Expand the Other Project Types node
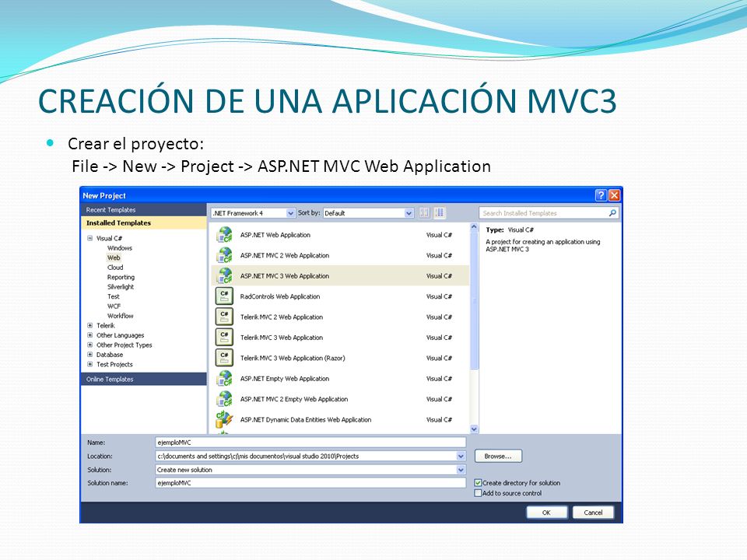Viewport: 747px width, 560px height. [89, 345]
